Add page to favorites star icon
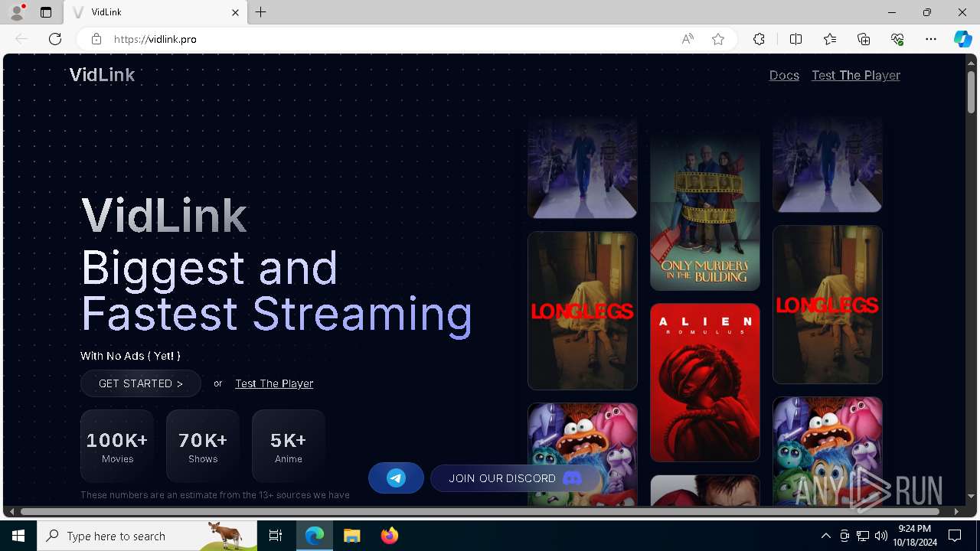 point(718,39)
